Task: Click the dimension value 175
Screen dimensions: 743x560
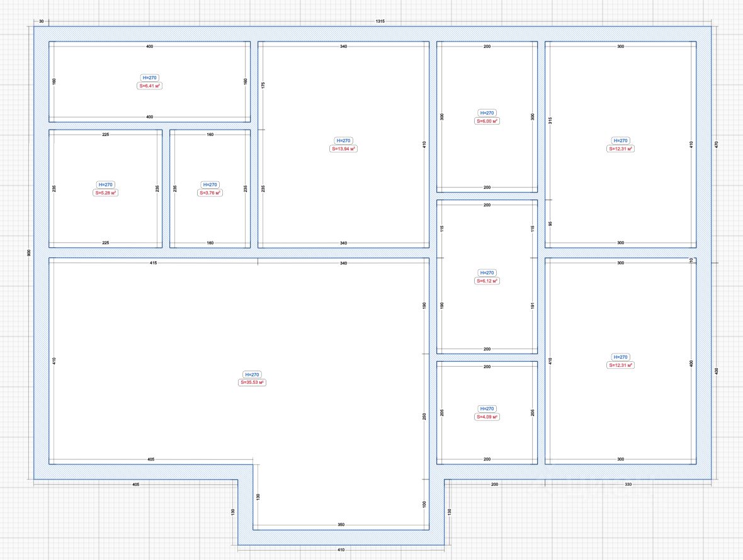Action: coord(263,85)
